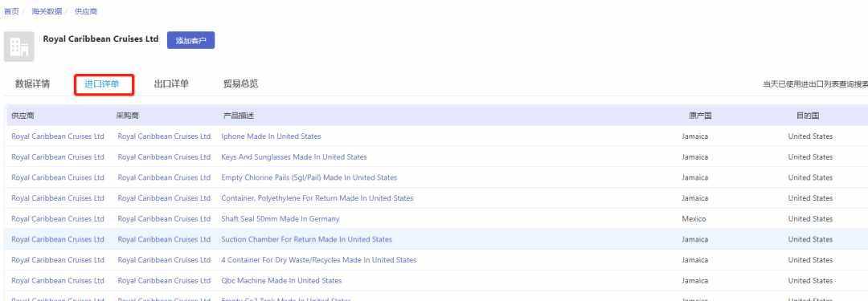Open Shaft Seal 50mm Made In Germany
The image size is (868, 301).
280,218
